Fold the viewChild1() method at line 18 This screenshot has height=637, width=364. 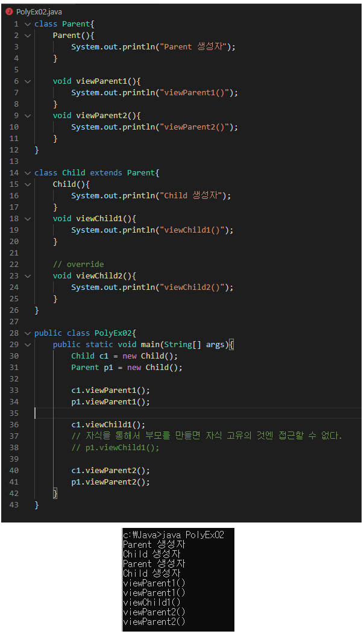pos(28,219)
